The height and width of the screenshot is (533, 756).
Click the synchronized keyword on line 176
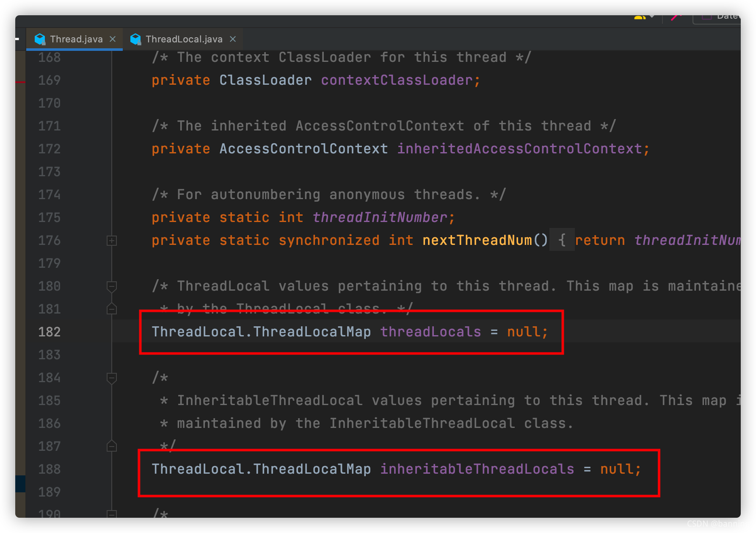329,240
